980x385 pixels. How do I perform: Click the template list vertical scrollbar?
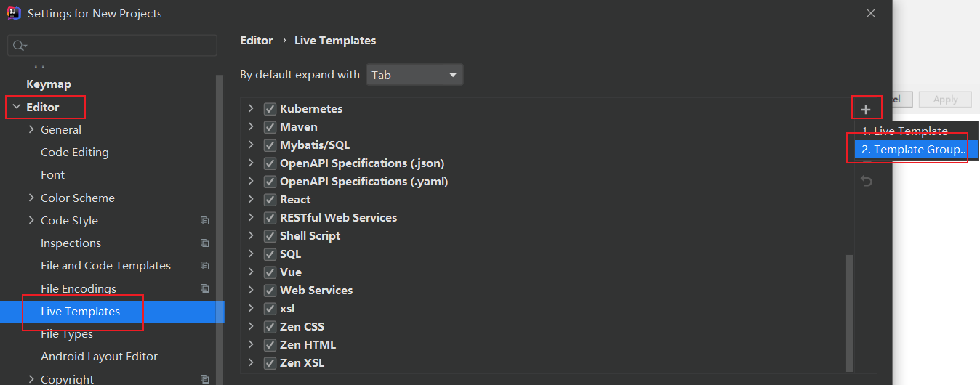[x=849, y=312]
